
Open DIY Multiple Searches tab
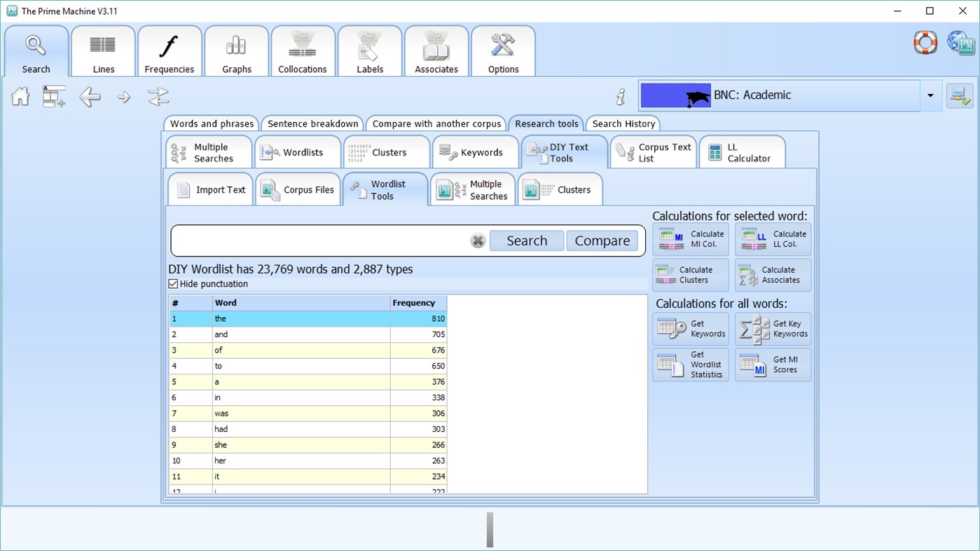(x=473, y=189)
